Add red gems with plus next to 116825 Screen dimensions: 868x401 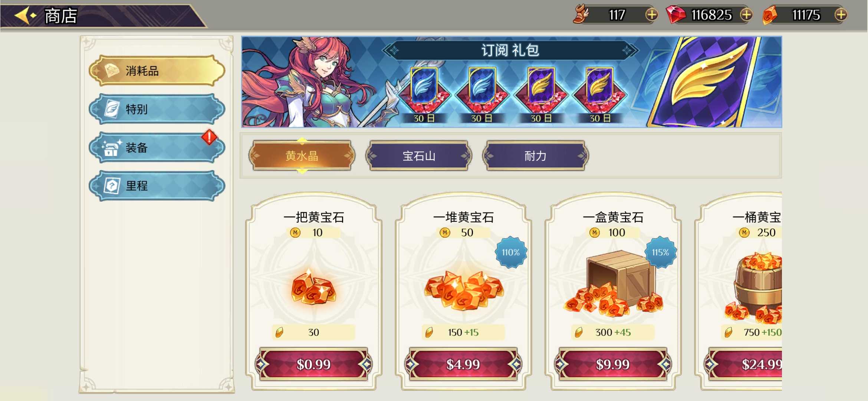(746, 15)
